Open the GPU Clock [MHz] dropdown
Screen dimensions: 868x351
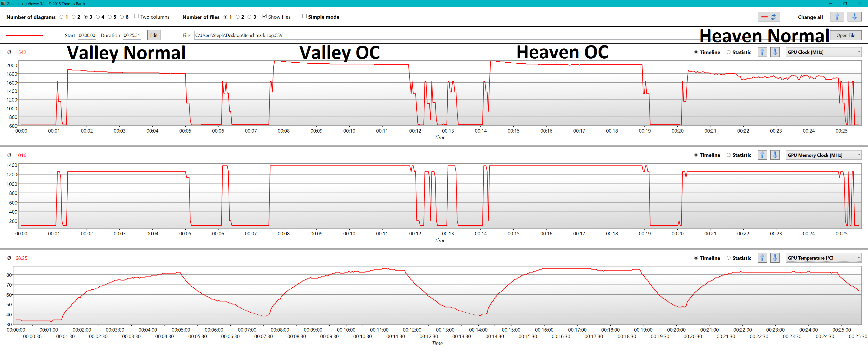click(824, 52)
